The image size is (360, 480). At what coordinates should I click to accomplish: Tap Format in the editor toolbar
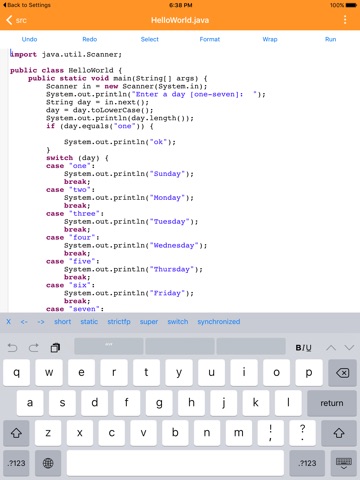[x=210, y=39]
